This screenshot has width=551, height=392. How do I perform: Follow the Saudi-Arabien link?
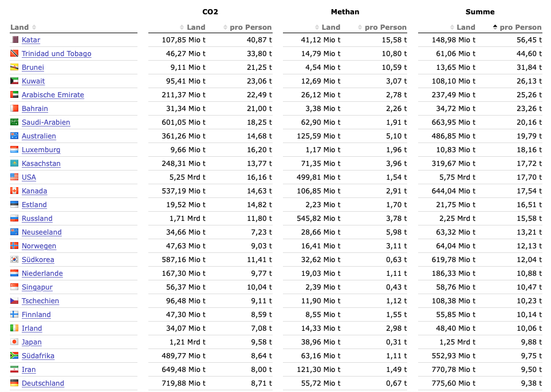pos(46,122)
